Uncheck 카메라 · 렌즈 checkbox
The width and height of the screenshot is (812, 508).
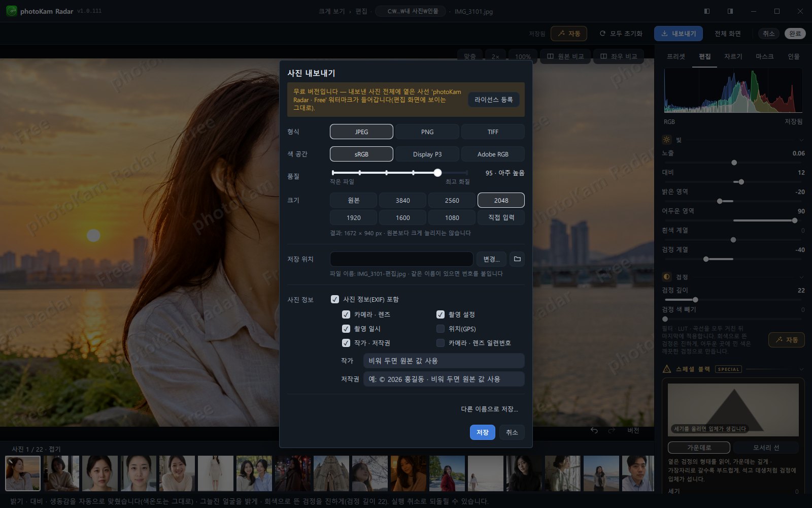[x=346, y=314]
